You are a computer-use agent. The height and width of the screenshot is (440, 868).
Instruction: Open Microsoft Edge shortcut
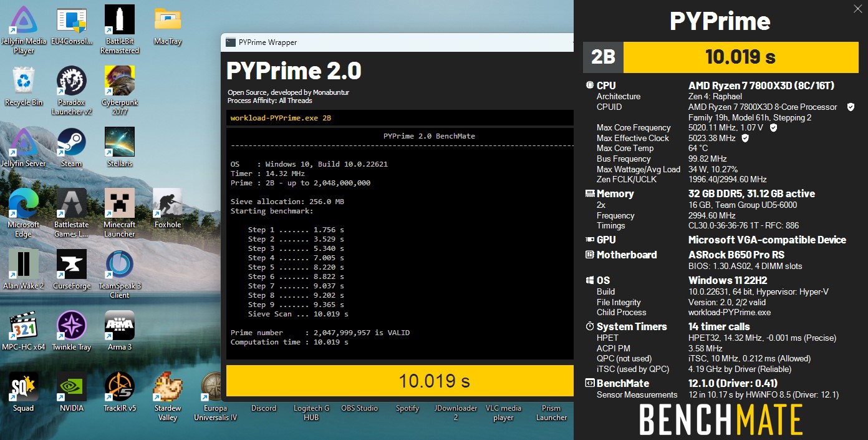point(24,213)
